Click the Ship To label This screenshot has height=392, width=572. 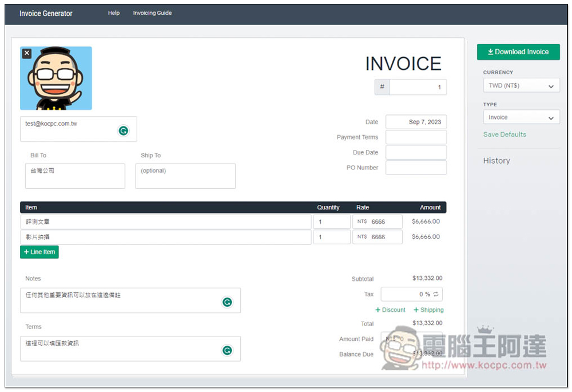point(150,156)
